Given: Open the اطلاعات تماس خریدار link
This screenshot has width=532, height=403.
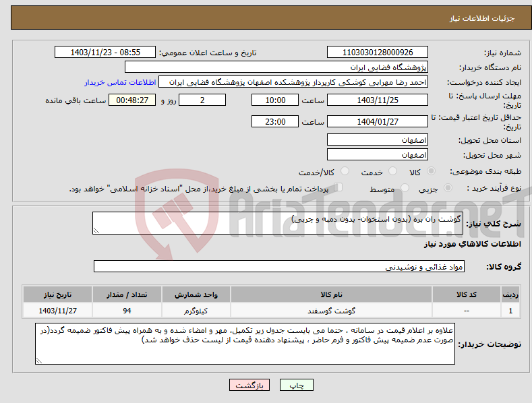Looking at the screenshot, I should (x=120, y=82).
